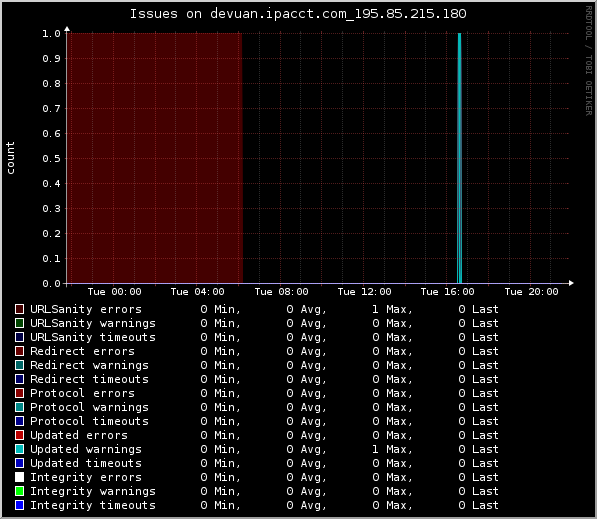Click the Integrity timeouts blue swatch

(19, 505)
